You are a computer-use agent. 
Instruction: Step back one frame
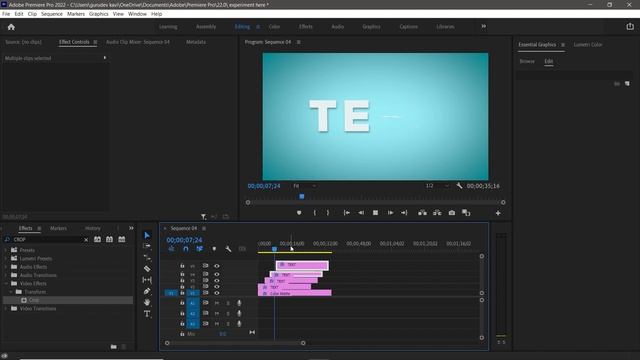[361, 213]
